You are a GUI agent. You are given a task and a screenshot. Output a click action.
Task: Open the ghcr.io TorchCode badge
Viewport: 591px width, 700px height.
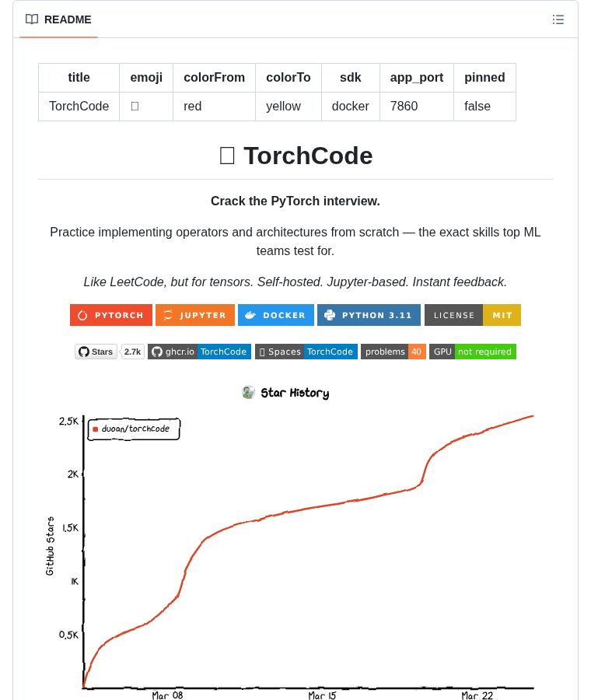tap(199, 352)
